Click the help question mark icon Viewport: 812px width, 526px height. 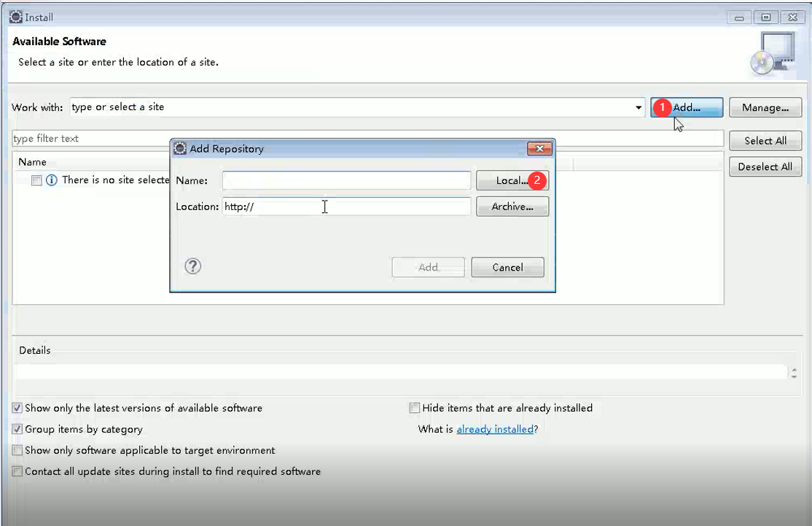(192, 266)
